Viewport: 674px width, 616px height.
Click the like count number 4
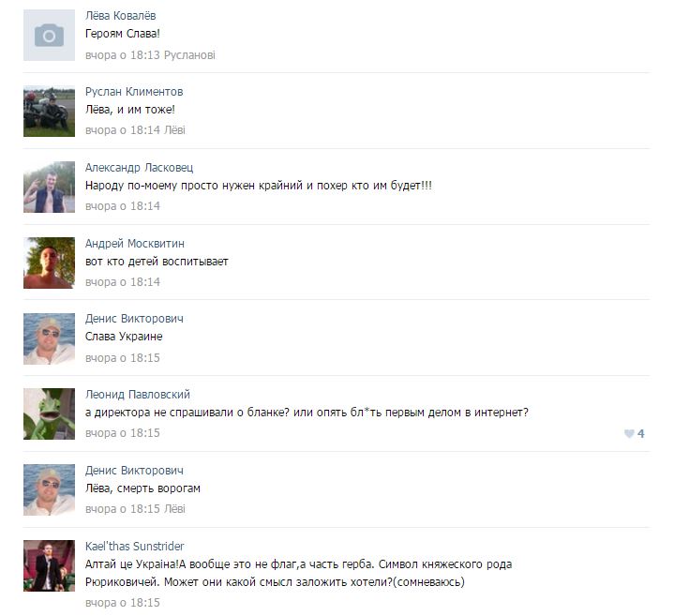click(641, 434)
